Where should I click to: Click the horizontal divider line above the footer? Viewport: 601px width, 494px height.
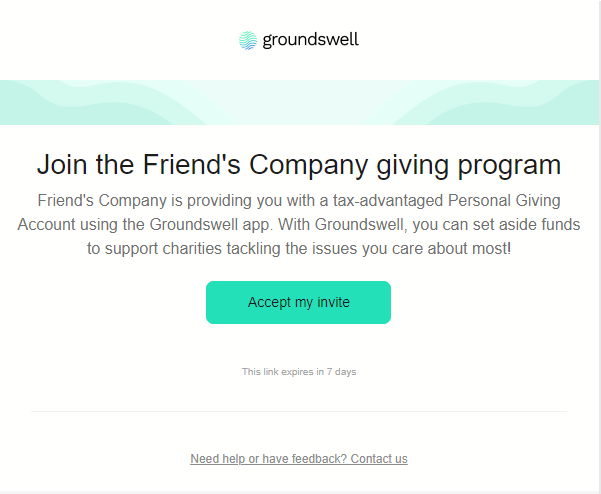[299, 412]
